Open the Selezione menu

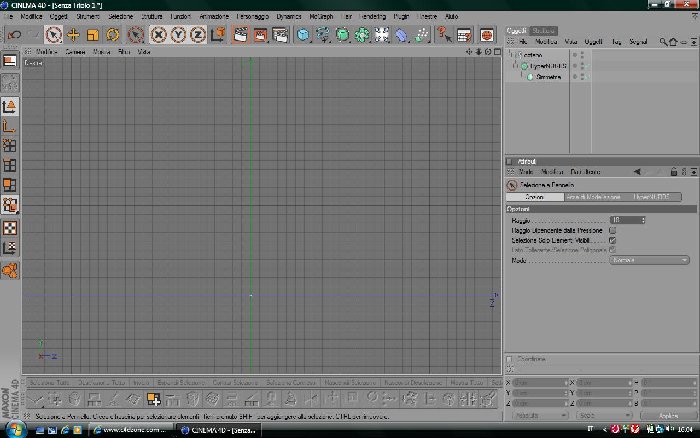[x=121, y=17]
